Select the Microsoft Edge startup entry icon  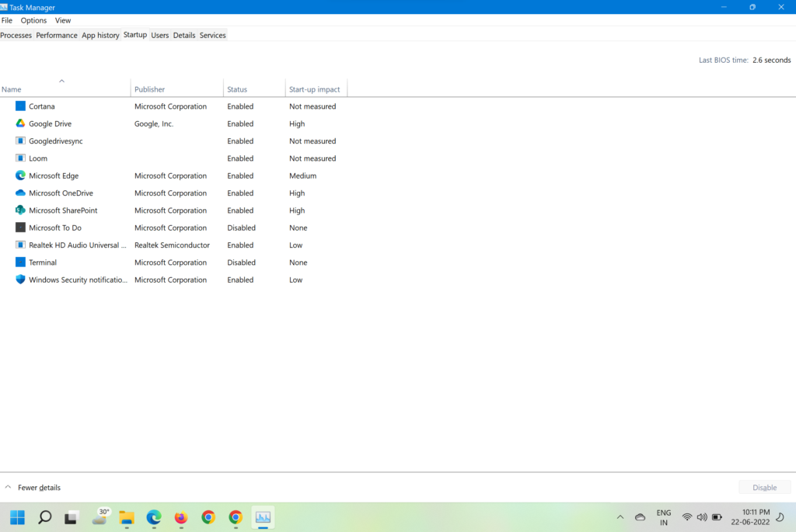tap(20, 176)
